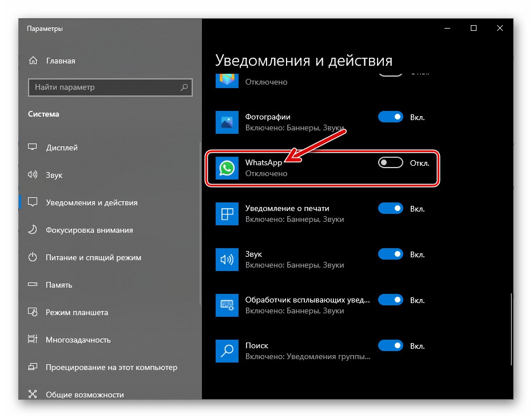Click the Дисплей monitor icon

(33, 148)
